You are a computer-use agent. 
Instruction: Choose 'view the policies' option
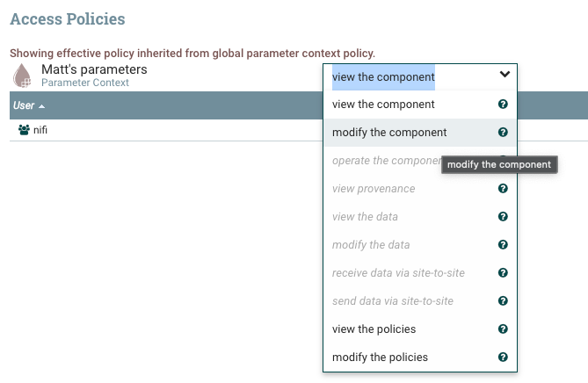(374, 329)
